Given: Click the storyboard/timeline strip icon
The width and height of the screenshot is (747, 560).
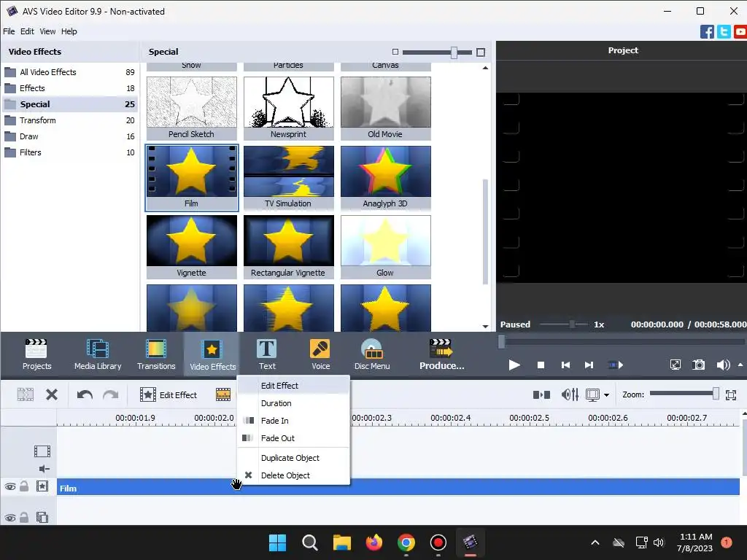Looking at the screenshot, I should tap(223, 394).
